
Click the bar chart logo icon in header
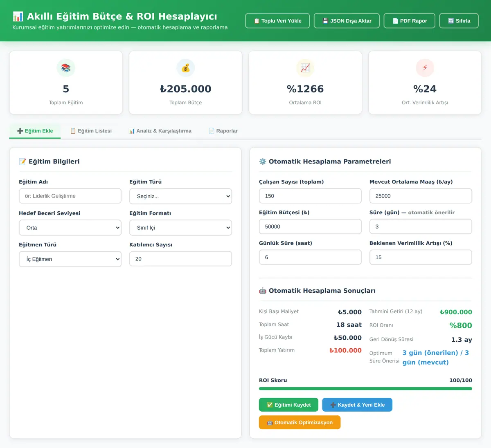click(18, 16)
